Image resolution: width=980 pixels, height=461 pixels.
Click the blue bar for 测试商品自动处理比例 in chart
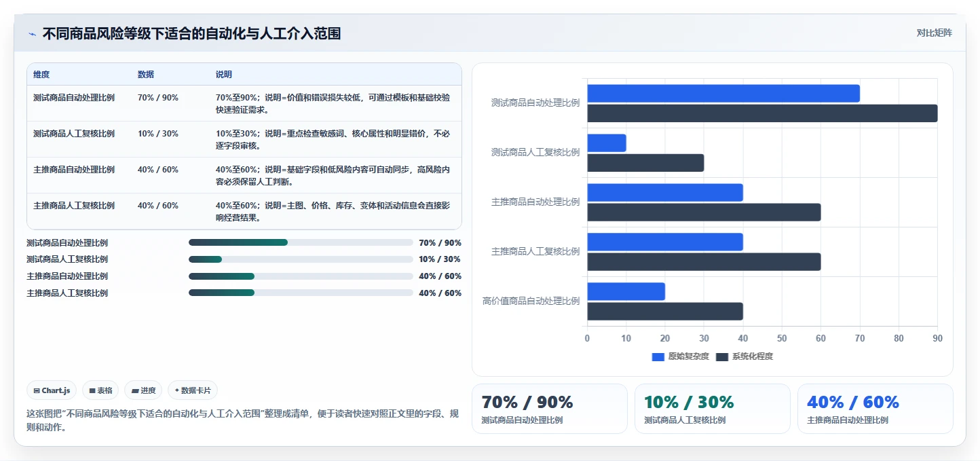coord(723,94)
